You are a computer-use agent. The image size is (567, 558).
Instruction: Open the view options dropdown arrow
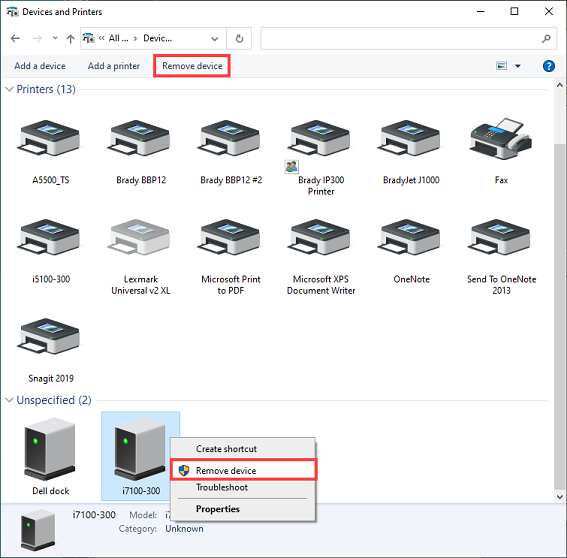[x=518, y=66]
